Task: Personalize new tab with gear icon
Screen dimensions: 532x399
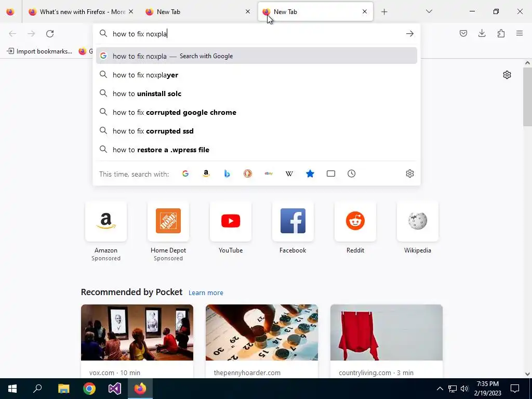Action: click(x=507, y=75)
